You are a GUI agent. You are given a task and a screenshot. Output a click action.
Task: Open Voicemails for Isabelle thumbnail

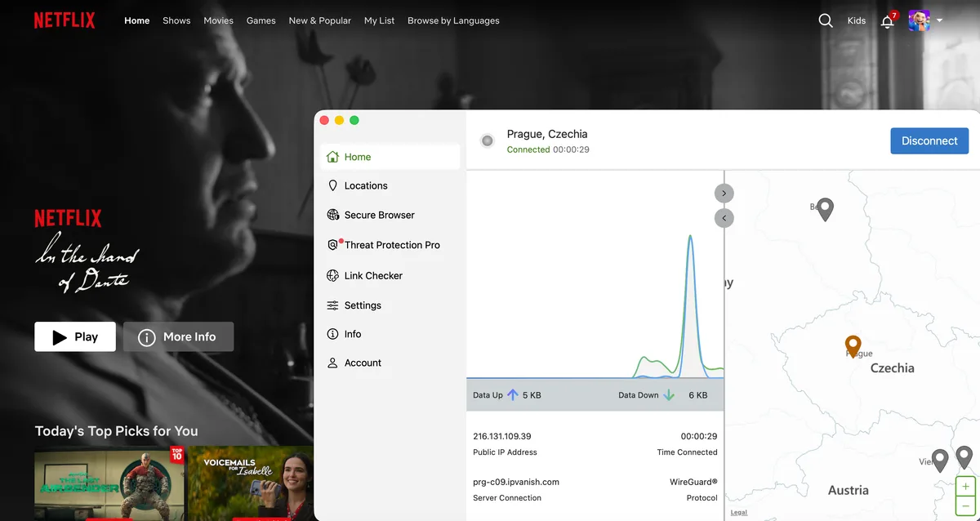click(x=251, y=483)
